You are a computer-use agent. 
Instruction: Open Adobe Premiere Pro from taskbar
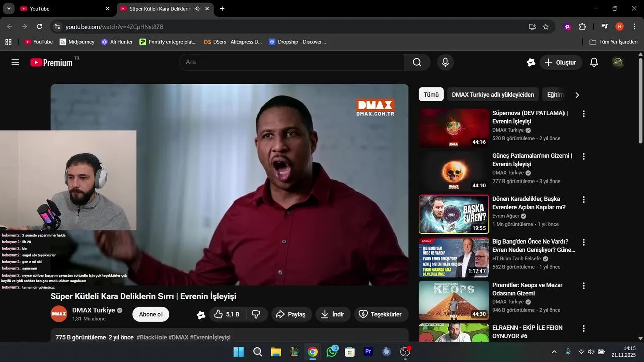click(x=368, y=352)
